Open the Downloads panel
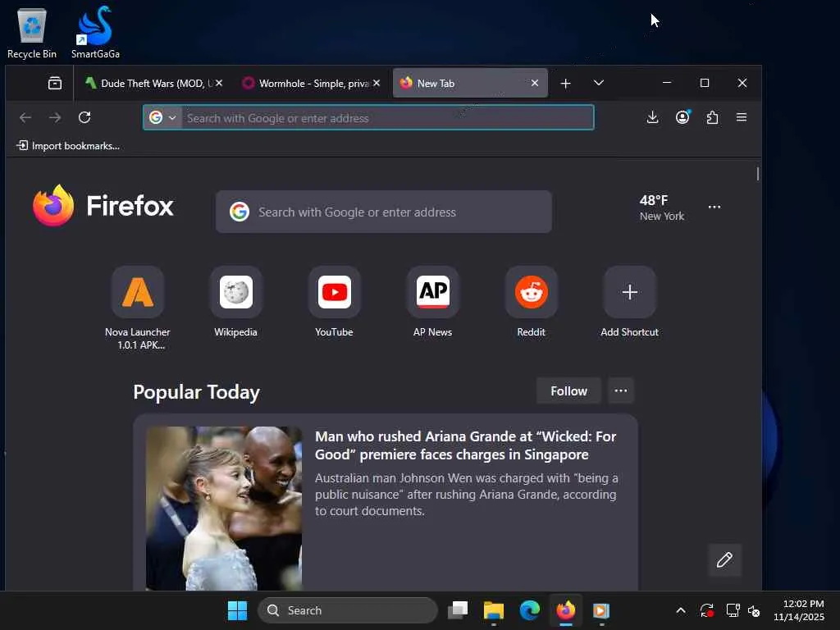840x630 pixels. tap(652, 117)
